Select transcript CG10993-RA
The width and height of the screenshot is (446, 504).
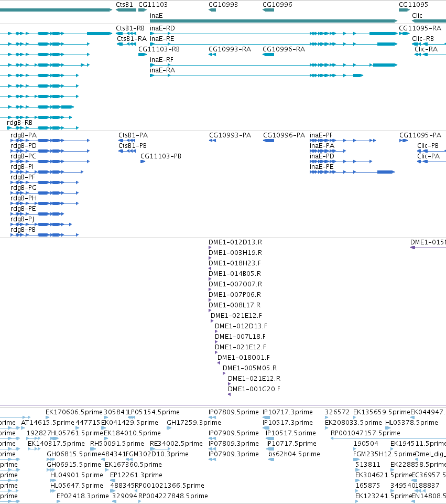click(230, 49)
